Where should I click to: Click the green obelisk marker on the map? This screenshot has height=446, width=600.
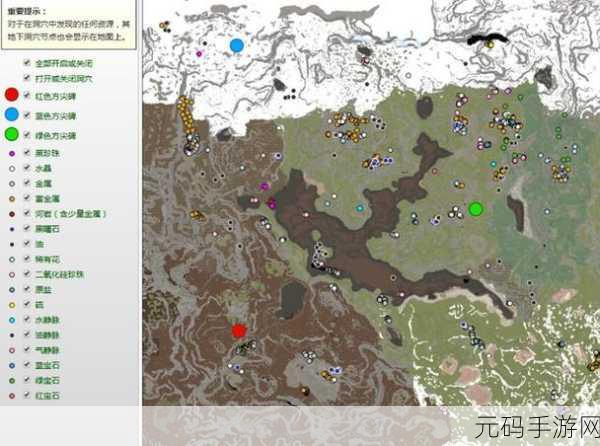[x=476, y=209]
